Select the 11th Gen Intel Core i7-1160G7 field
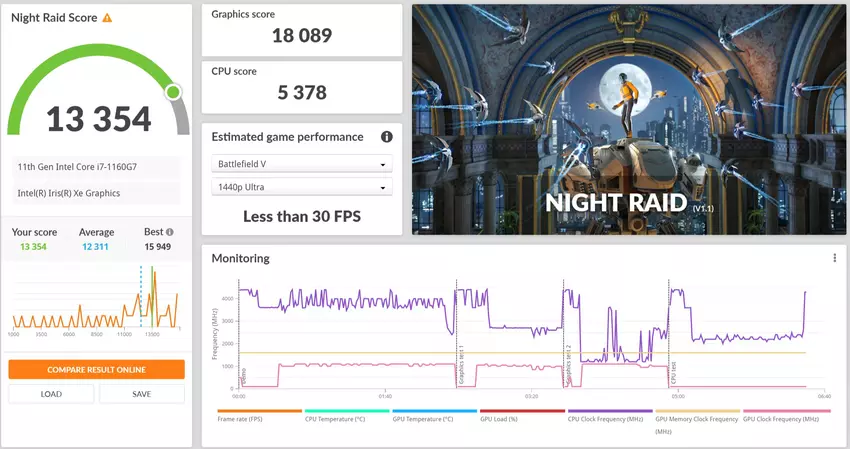The image size is (850, 449). pyautogui.click(x=97, y=168)
